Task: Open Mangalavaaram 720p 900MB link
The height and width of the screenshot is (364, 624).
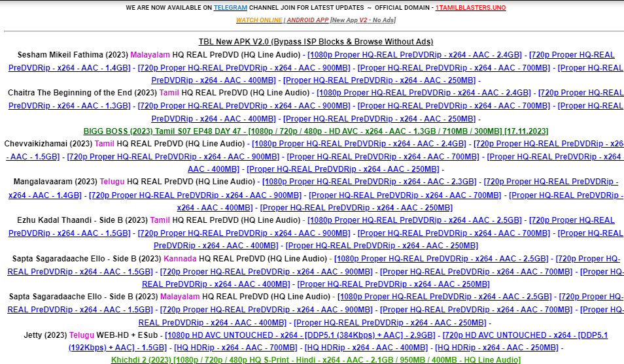Action: pyautogui.click(x=195, y=195)
